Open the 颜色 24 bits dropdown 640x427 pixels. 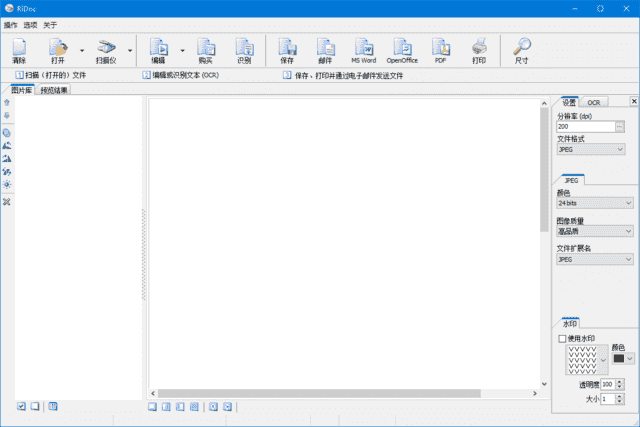point(595,203)
